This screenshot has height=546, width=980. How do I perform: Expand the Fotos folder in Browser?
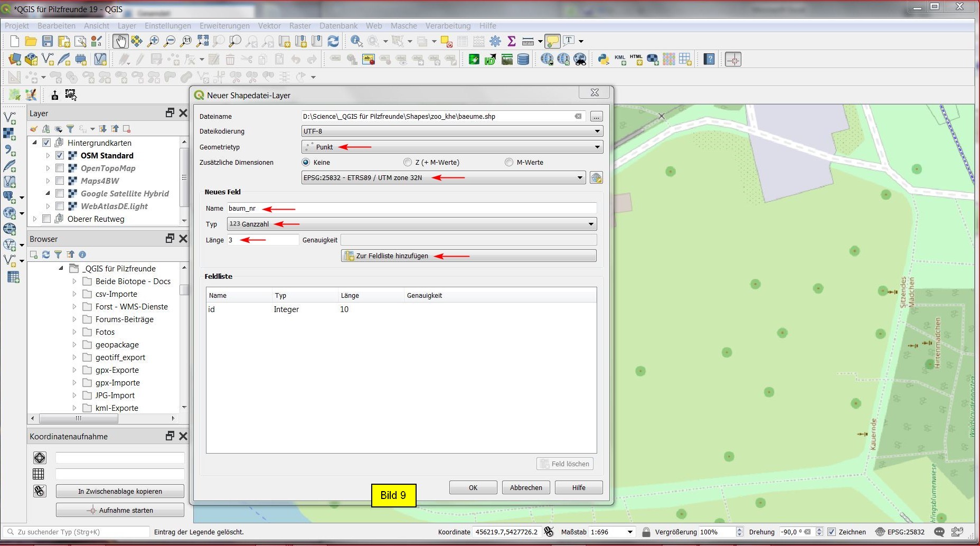(x=74, y=332)
